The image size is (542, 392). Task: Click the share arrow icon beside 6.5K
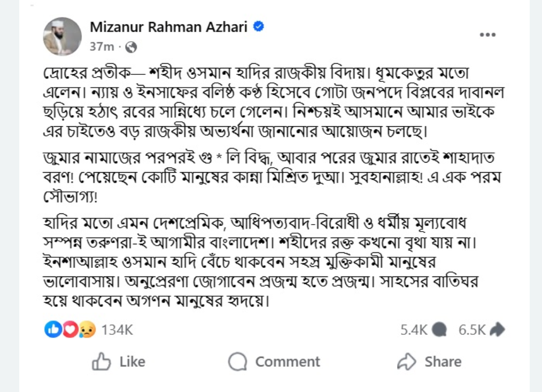point(497,330)
